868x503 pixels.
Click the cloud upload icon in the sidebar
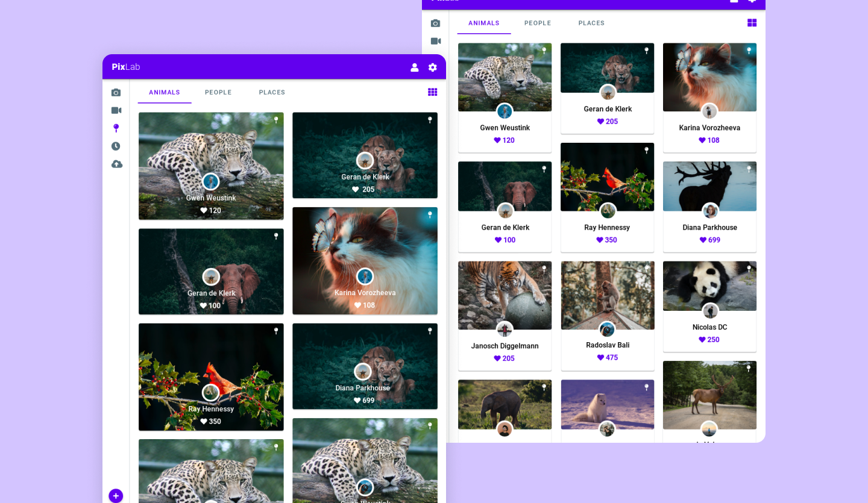116,164
